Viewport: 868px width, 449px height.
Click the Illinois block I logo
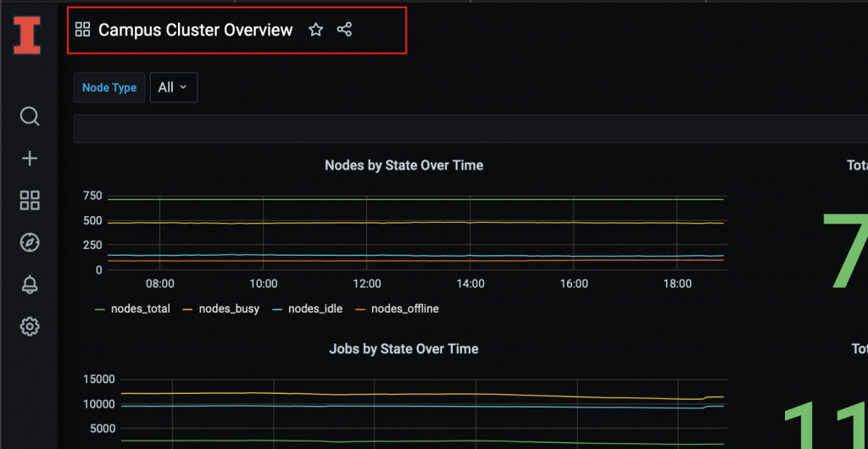click(x=27, y=36)
